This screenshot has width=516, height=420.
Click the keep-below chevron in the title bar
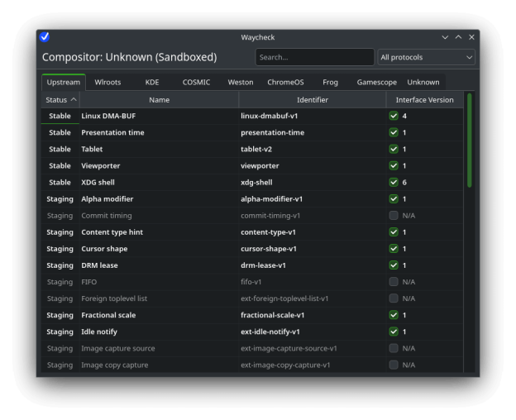coord(445,37)
